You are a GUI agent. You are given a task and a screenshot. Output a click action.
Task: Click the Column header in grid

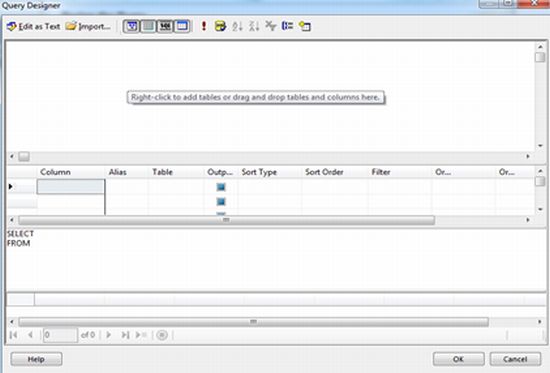pos(71,172)
